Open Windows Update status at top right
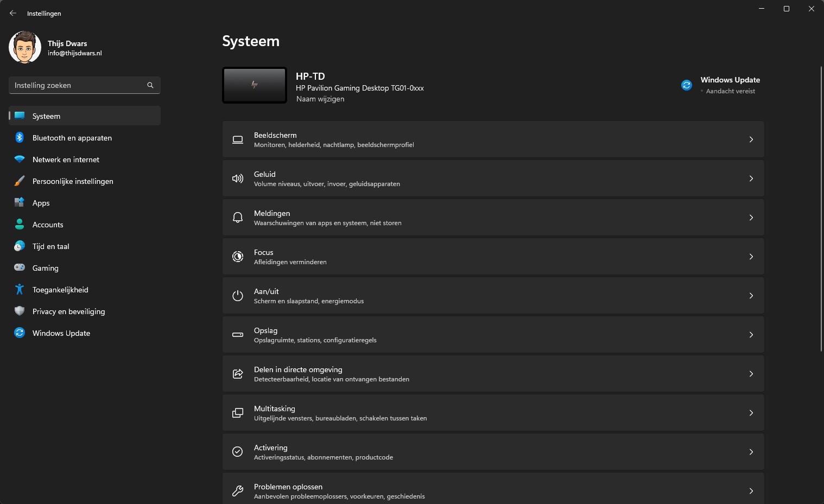This screenshot has height=504, width=824. point(730,85)
